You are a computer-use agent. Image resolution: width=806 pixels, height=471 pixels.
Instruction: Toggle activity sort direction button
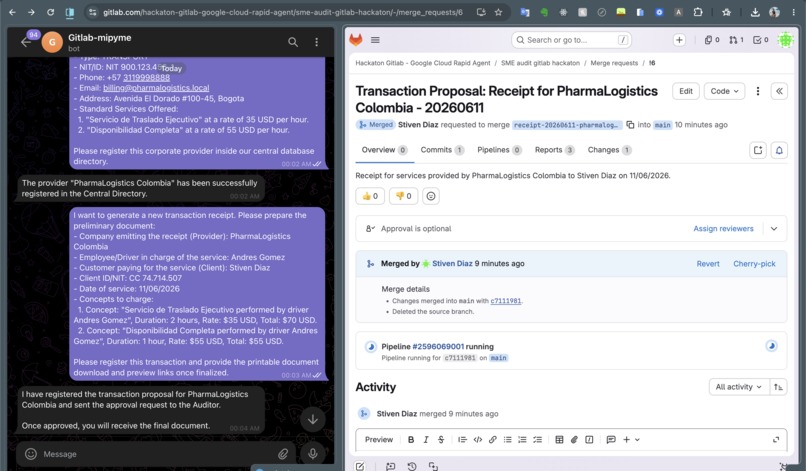(778, 387)
